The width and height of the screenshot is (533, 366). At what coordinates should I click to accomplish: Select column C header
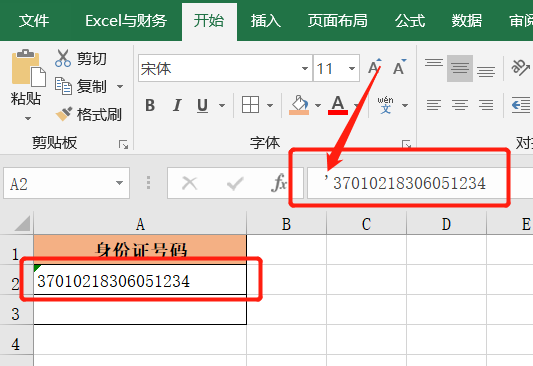click(366, 224)
